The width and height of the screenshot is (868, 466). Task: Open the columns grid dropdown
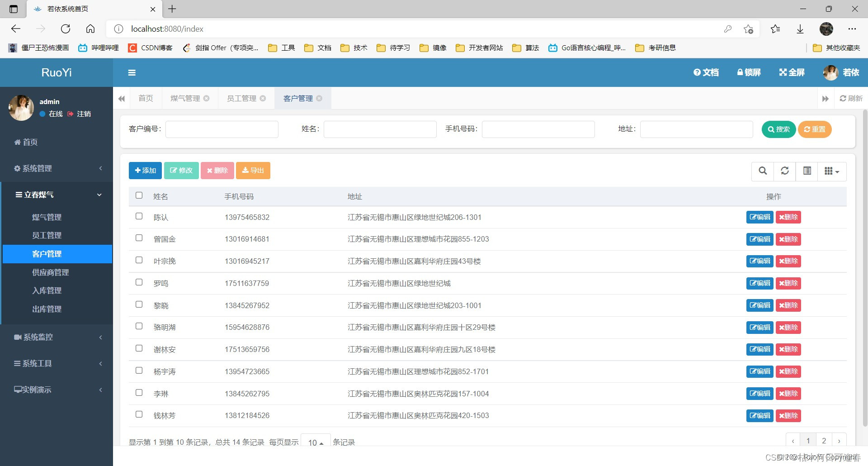coord(832,171)
